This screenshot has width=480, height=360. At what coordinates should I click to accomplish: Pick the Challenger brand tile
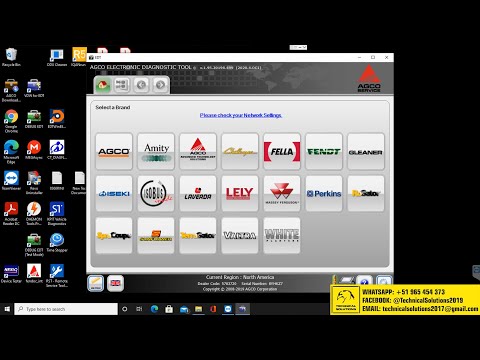point(240,152)
